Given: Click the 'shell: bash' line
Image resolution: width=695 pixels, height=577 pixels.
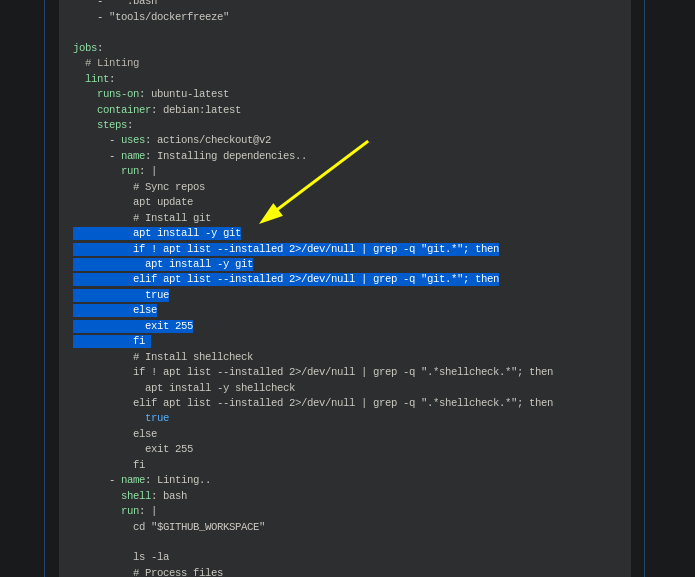Looking at the screenshot, I should point(154,495).
